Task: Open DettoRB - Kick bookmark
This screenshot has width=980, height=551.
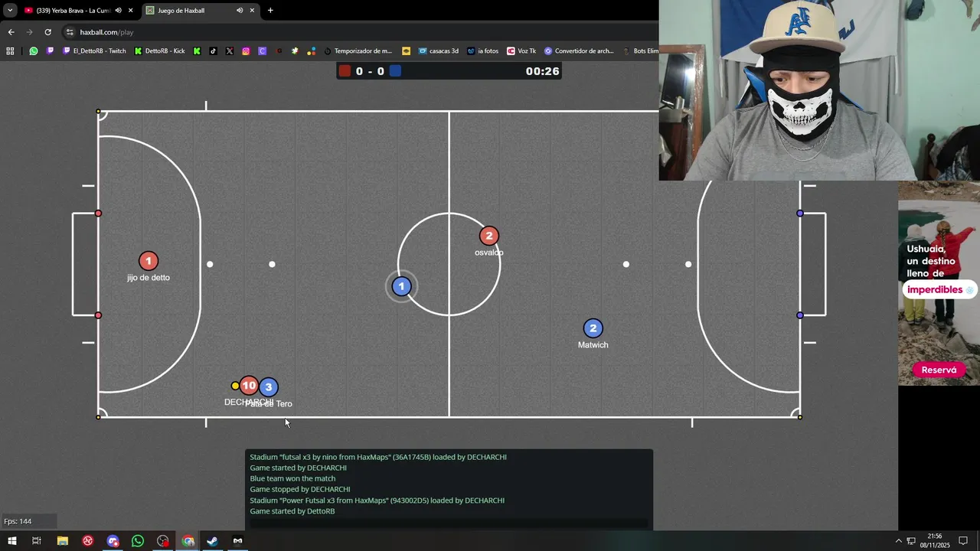Action: (160, 51)
